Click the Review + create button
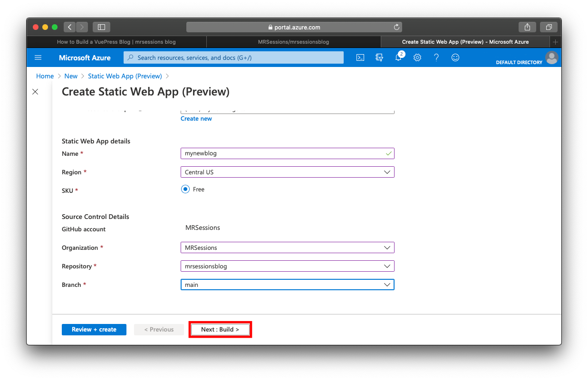The height and width of the screenshot is (380, 588). (x=94, y=330)
